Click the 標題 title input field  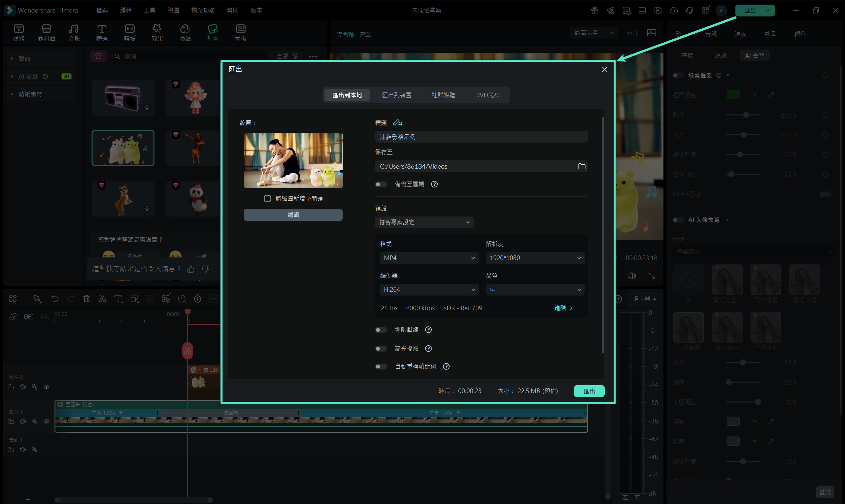pos(481,137)
